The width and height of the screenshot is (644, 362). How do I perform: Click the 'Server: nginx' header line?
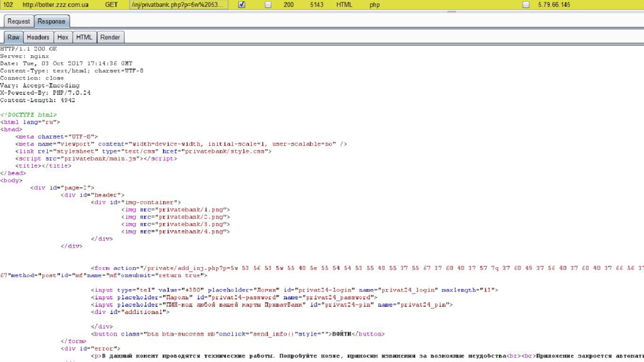(25, 56)
